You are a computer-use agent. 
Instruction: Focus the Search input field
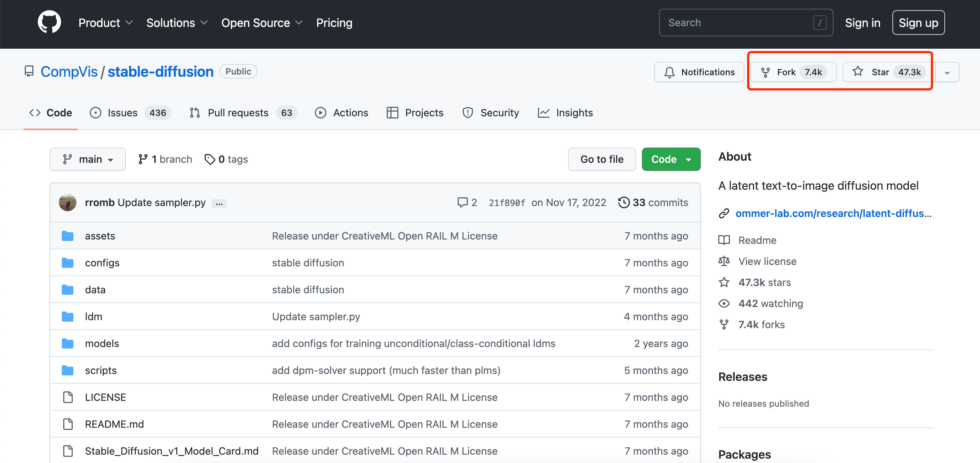(x=746, y=23)
